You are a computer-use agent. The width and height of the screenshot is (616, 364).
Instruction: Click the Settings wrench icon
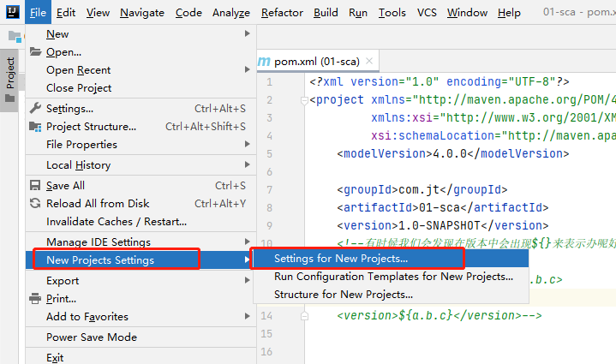tap(35, 108)
